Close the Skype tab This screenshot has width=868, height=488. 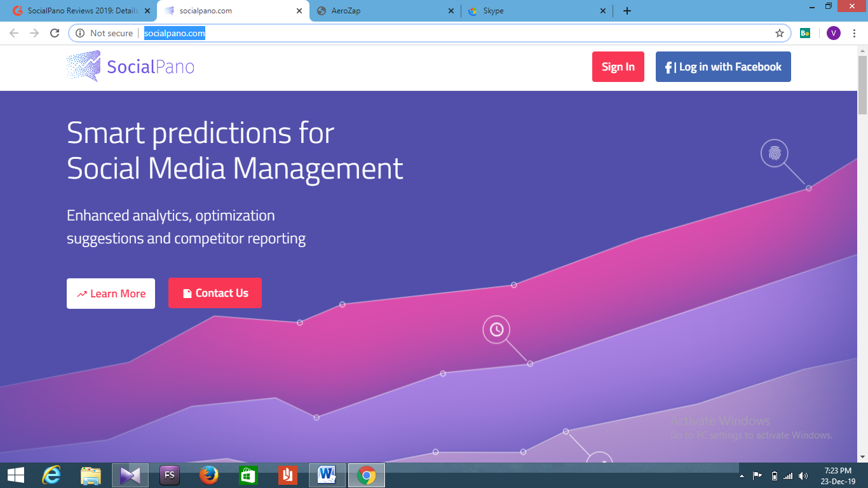click(603, 11)
